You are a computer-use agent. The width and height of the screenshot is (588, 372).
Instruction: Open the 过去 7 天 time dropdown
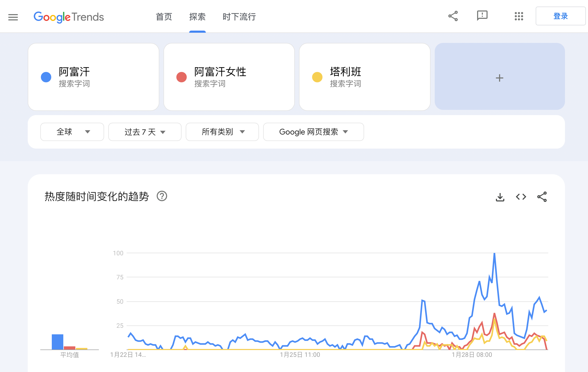(x=145, y=132)
